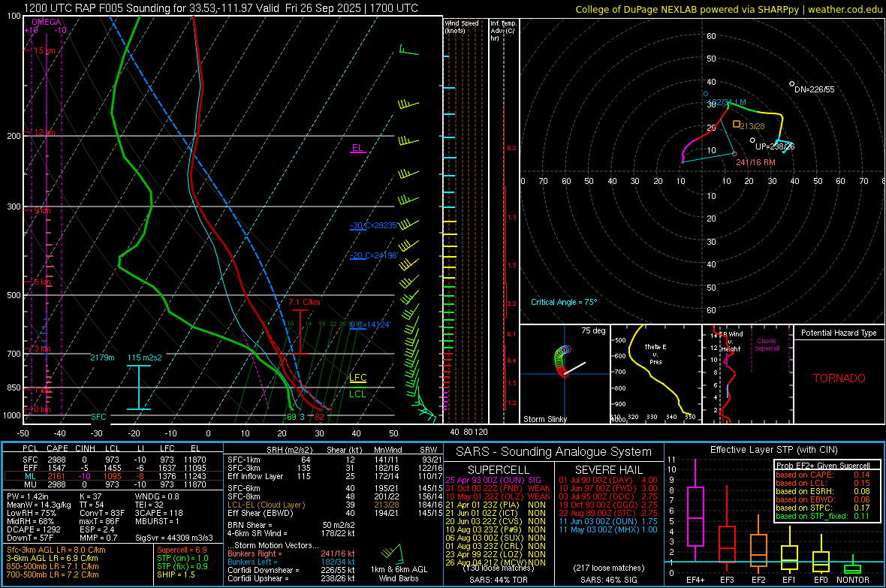
Task: Click the orange square mean wind marker
Action: (737, 124)
